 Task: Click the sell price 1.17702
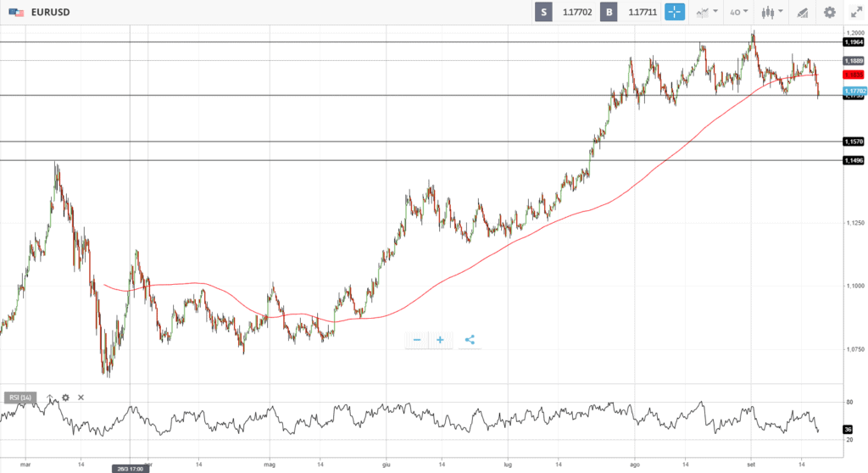(x=576, y=12)
